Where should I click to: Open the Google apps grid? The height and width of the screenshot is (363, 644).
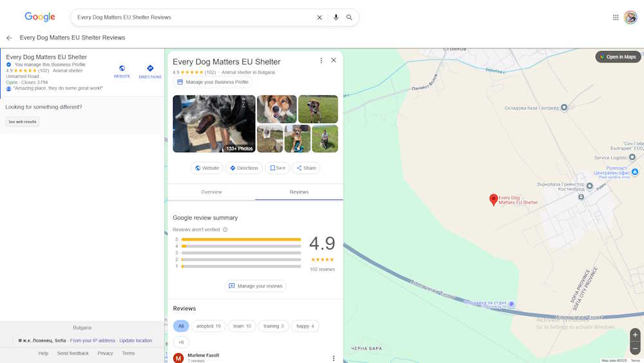click(616, 17)
